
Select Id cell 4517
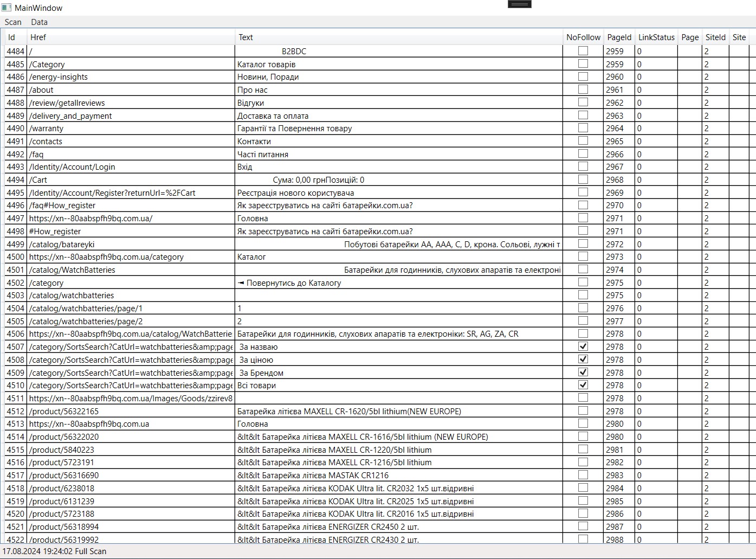(x=16, y=475)
